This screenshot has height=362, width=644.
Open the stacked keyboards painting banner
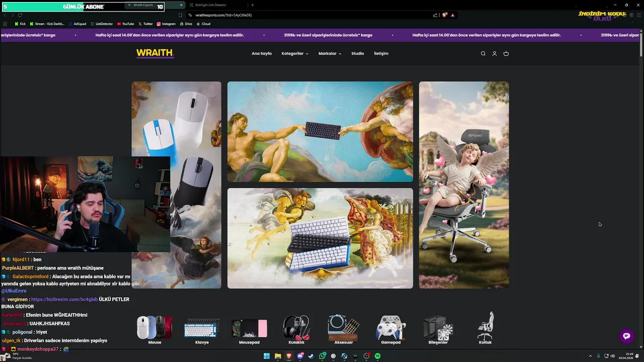320,238
